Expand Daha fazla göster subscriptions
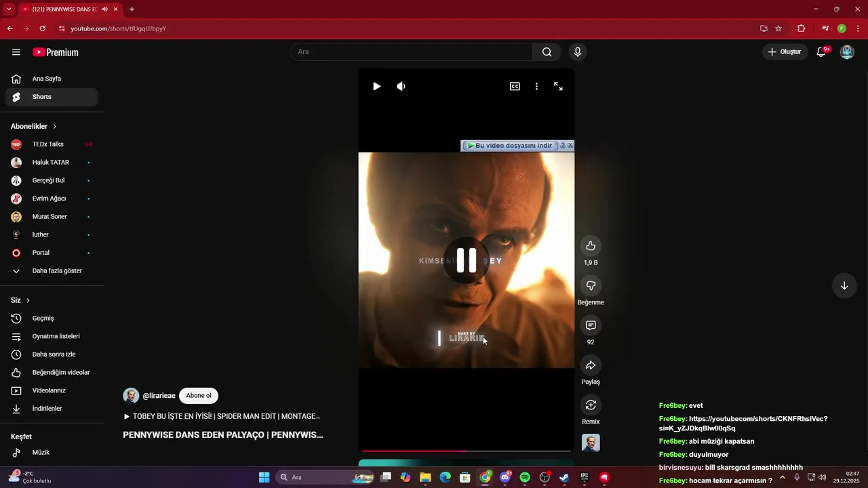The image size is (868, 488). tap(52, 271)
